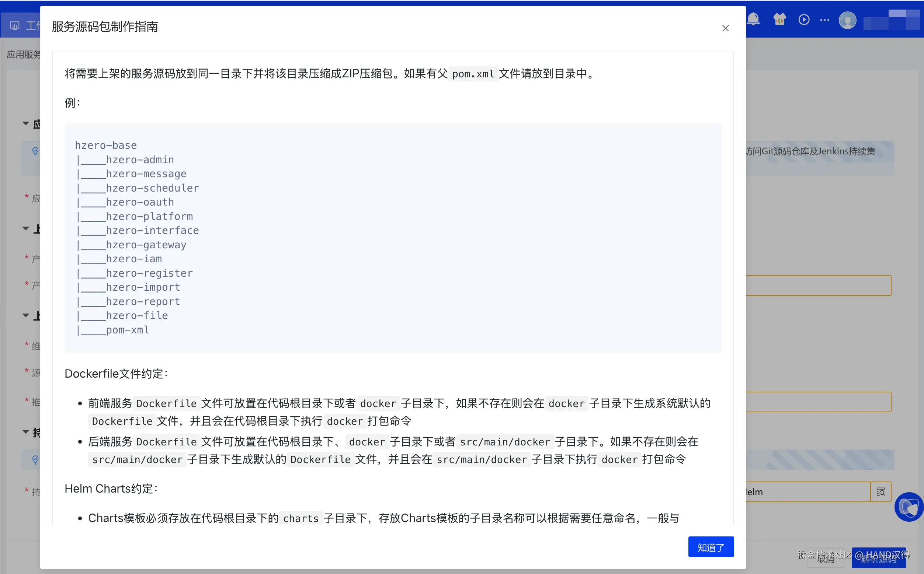
Task: Click the notification bell icon
Action: click(x=753, y=19)
